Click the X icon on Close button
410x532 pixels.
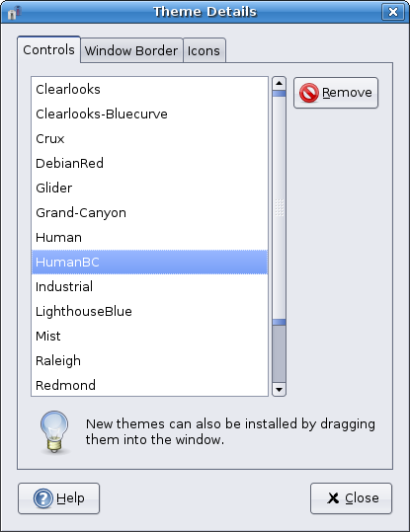coord(333,498)
